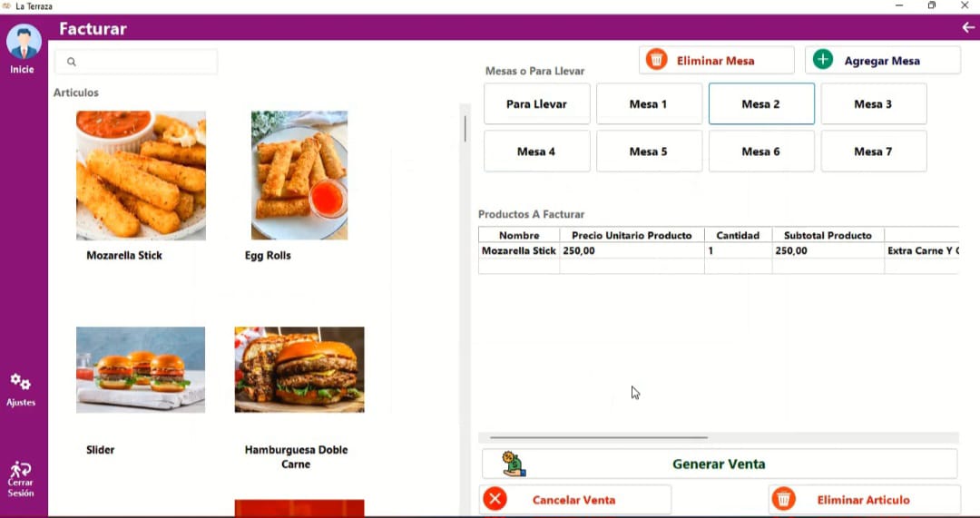Click orange trash icon on Eliminar Mesa
This screenshot has width=980, height=518.
coord(656,60)
